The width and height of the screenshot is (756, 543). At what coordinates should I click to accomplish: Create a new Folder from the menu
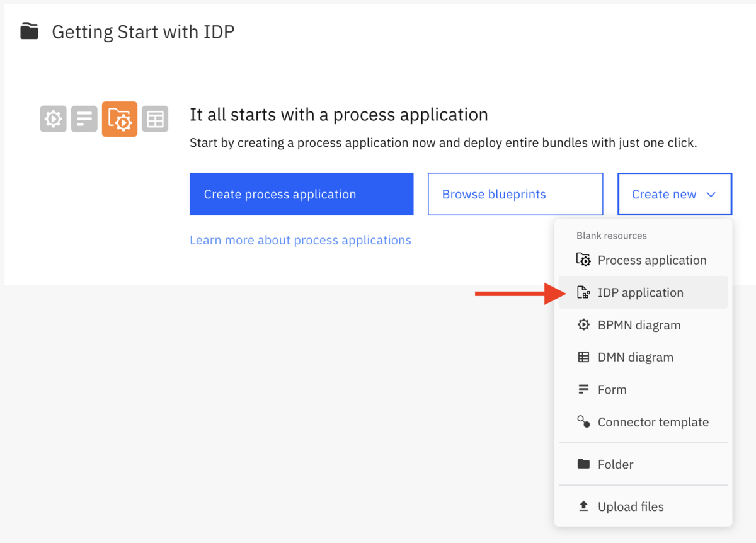(643, 464)
